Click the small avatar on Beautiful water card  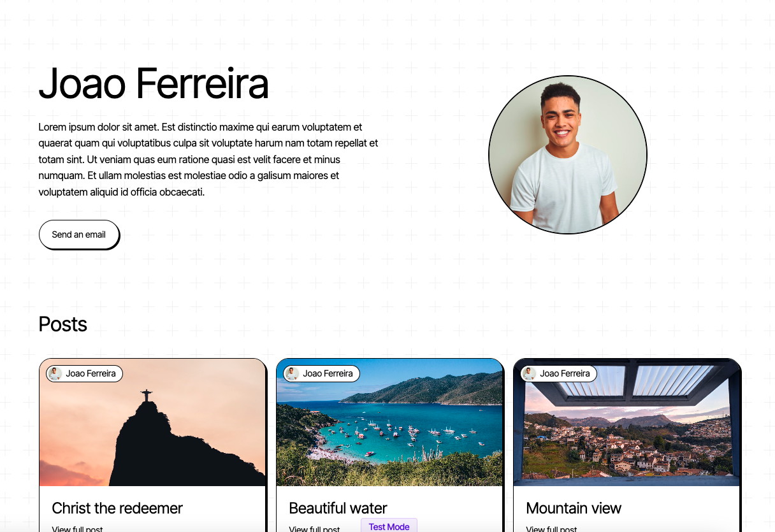point(293,374)
